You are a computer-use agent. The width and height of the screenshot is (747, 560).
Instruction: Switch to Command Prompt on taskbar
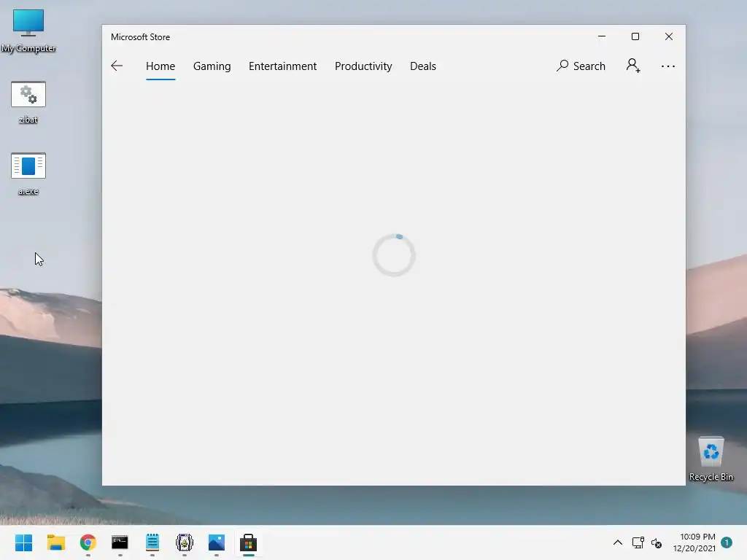pos(120,542)
